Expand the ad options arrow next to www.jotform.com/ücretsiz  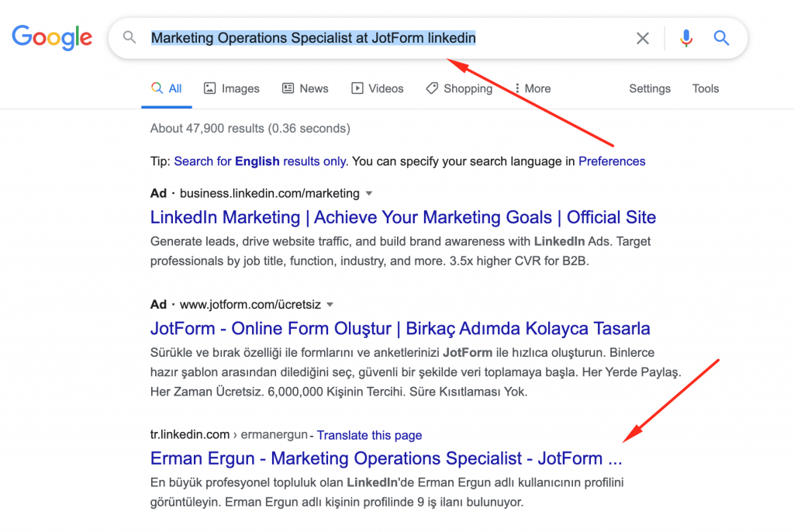point(330,304)
